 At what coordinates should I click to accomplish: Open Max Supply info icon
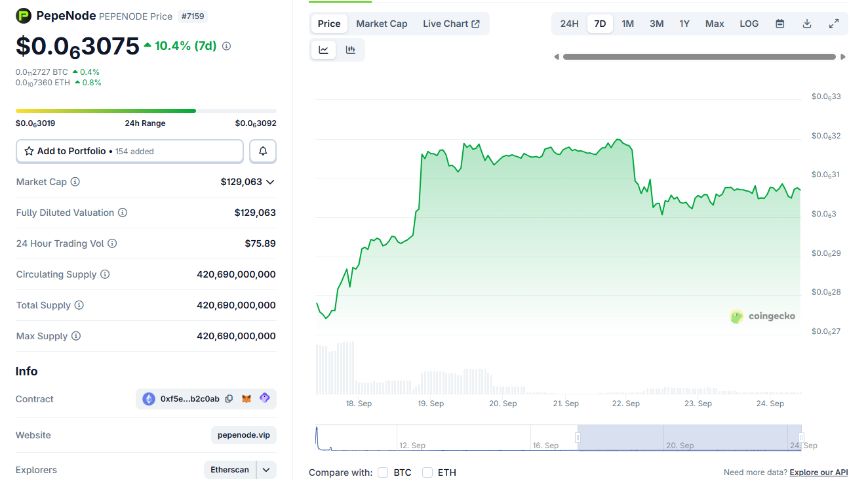[x=76, y=336]
